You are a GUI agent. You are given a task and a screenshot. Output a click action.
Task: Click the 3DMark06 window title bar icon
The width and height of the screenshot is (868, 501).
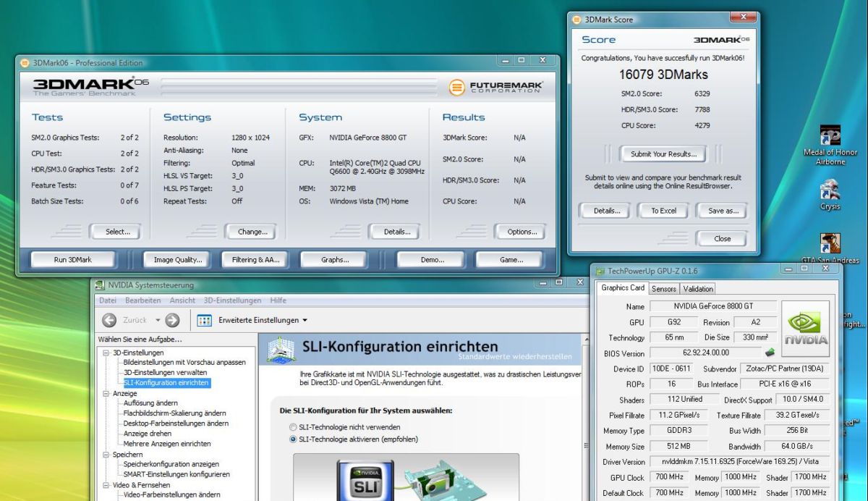click(25, 63)
